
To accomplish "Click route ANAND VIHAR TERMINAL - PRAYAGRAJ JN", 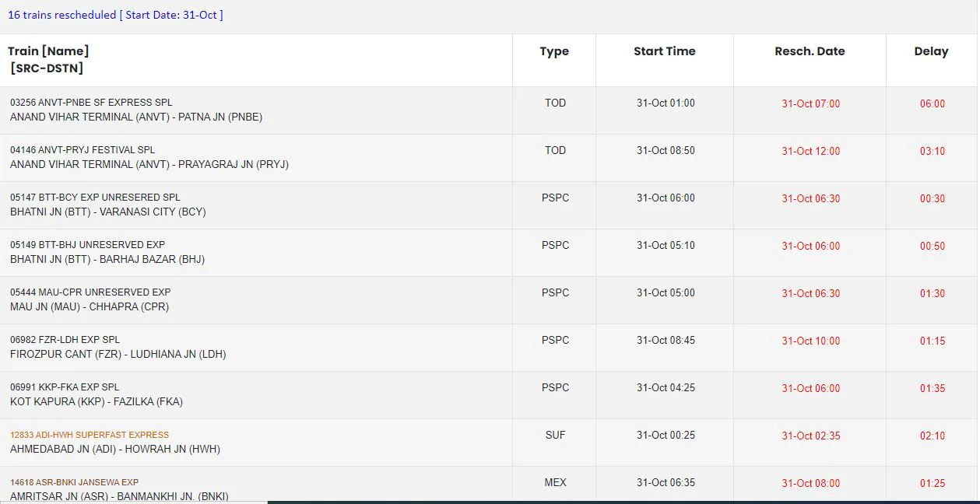I will (149, 165).
